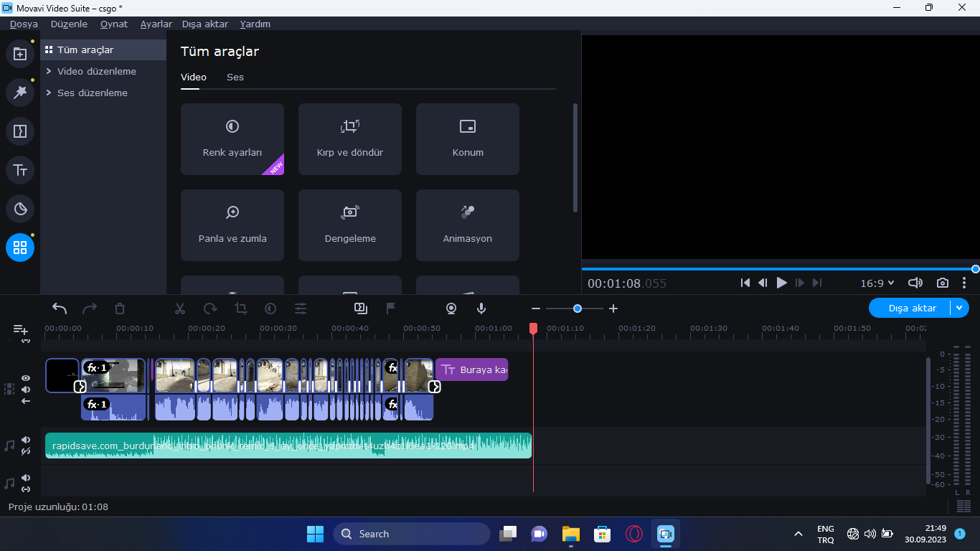Viewport: 980px width, 551px height.
Task: Start voice-over recording with microphone icon
Action: click(481, 309)
